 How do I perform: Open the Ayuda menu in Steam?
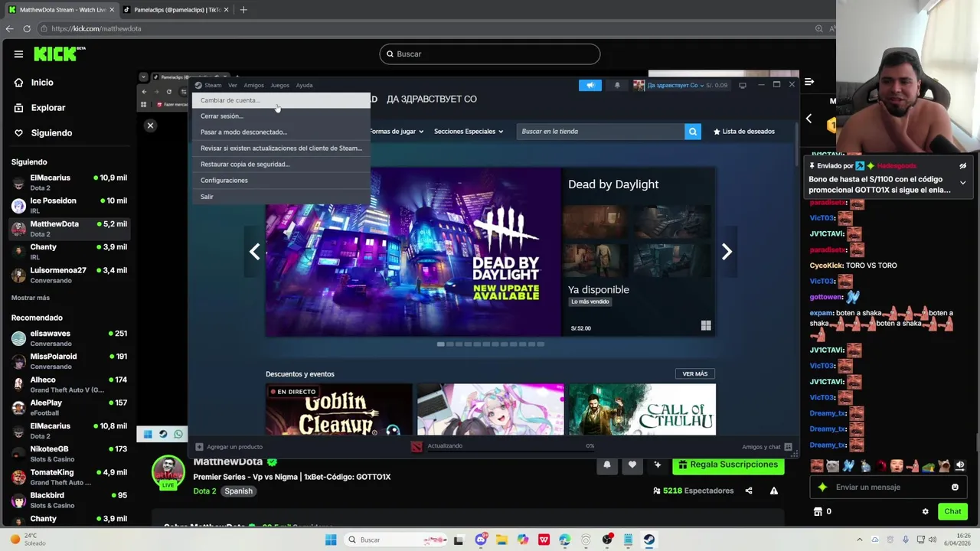[304, 85]
